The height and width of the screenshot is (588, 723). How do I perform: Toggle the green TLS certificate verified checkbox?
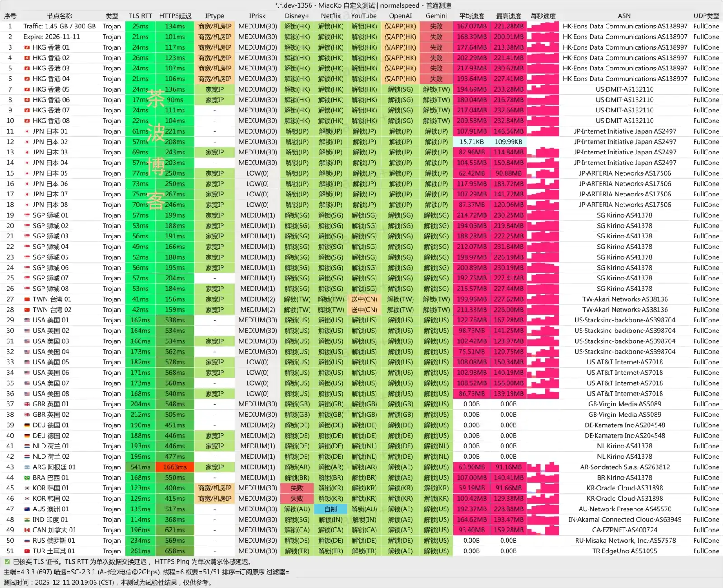coord(7,562)
